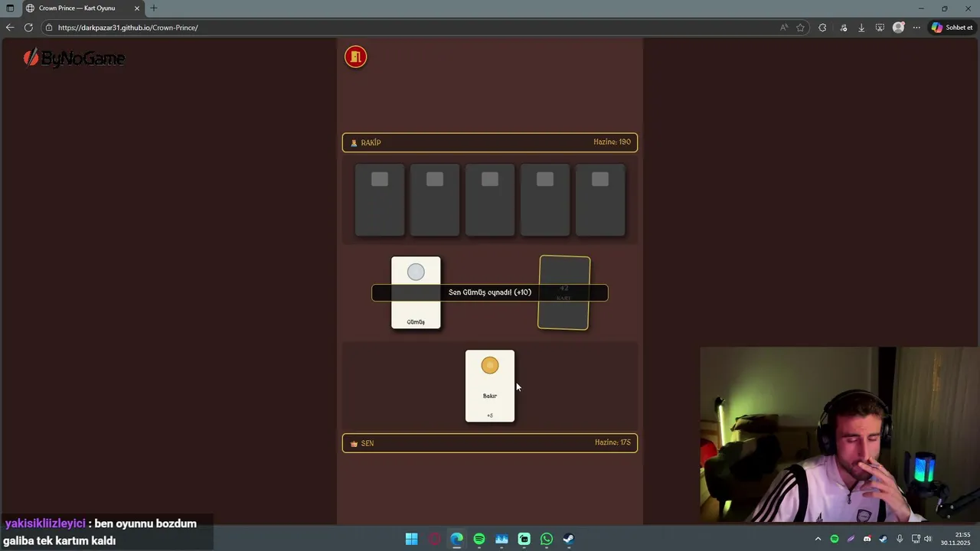
Task: Open the volume tray icon
Action: (x=928, y=539)
